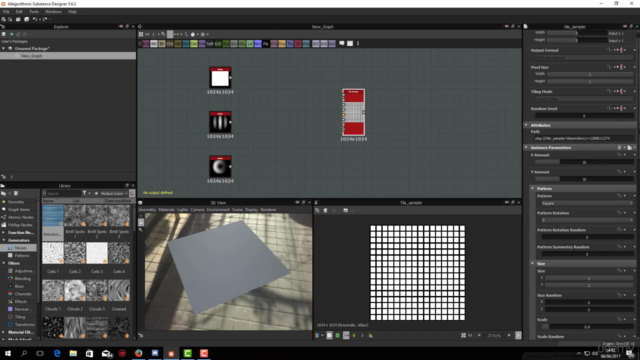The width and height of the screenshot is (640, 360).
Task: Adjust the Scale slider in Size group
Action: coord(587,327)
